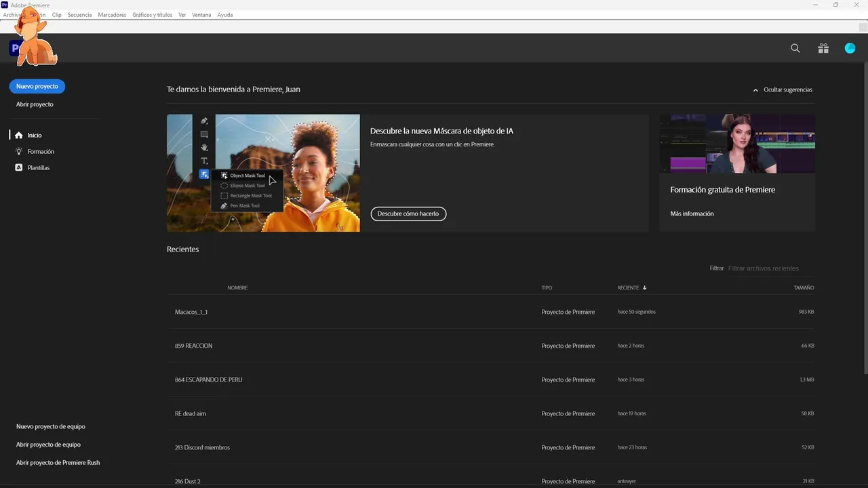Open the Secuencia menu
The image size is (868, 488).
coord(79,15)
